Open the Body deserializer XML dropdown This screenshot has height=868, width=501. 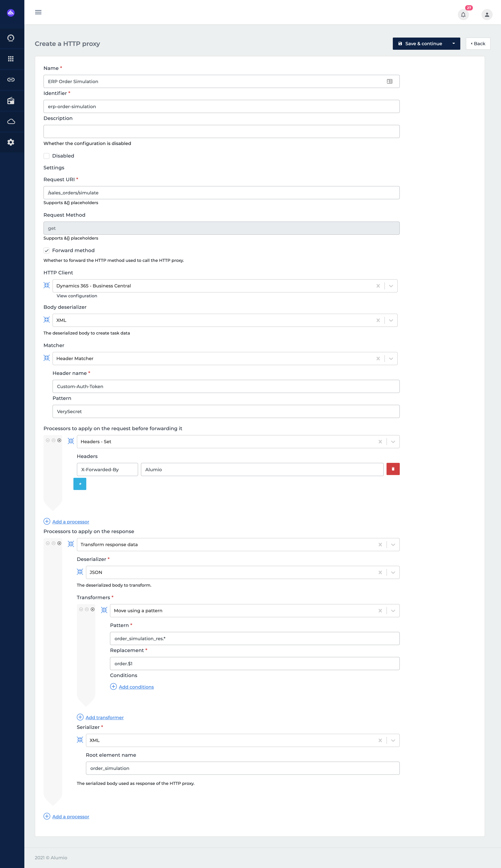391,320
